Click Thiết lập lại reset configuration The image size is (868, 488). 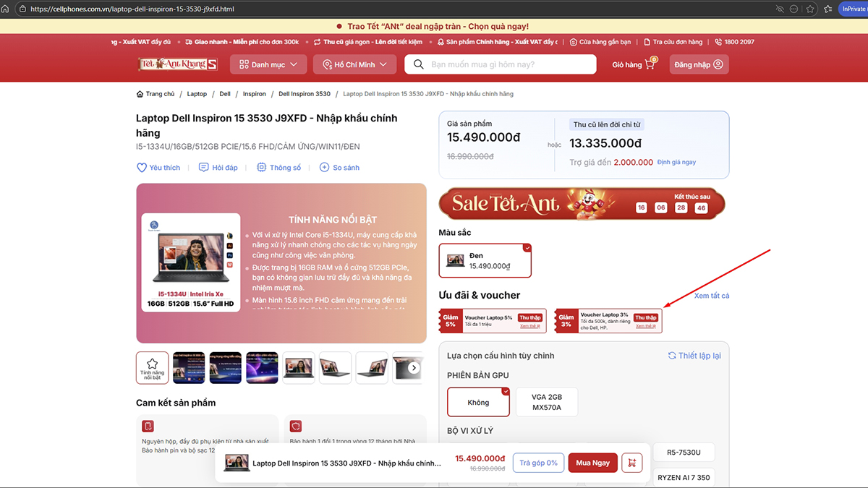[694, 356]
